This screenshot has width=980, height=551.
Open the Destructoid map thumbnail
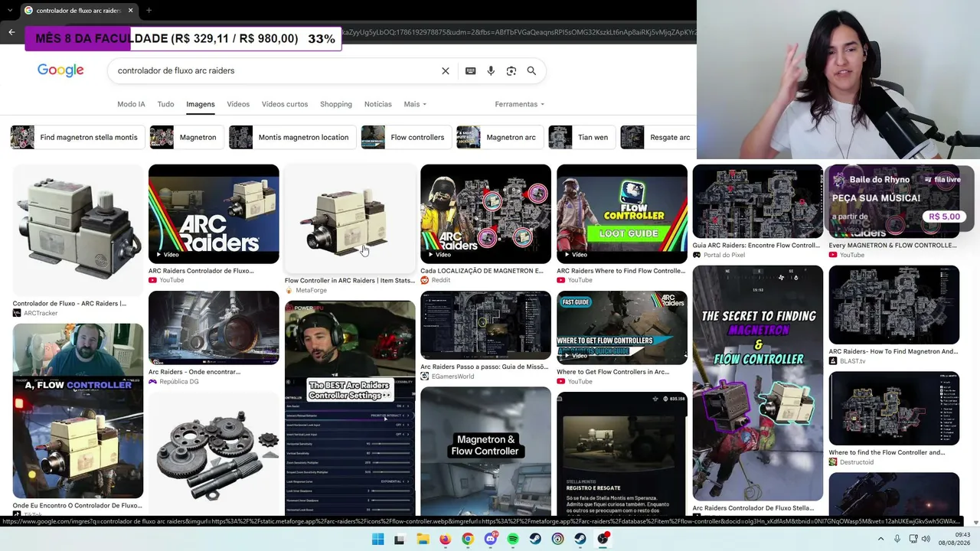click(x=894, y=409)
